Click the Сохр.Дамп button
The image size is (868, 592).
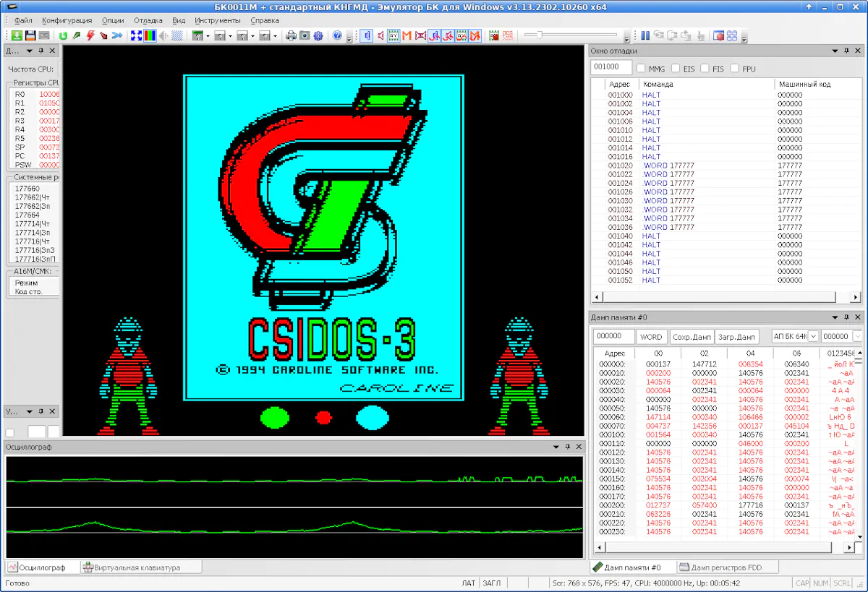(x=692, y=336)
